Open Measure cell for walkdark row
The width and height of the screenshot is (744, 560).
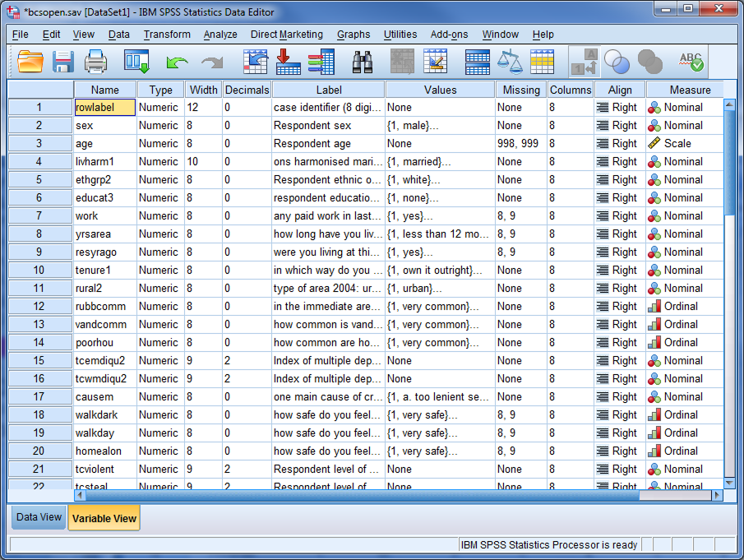685,414
